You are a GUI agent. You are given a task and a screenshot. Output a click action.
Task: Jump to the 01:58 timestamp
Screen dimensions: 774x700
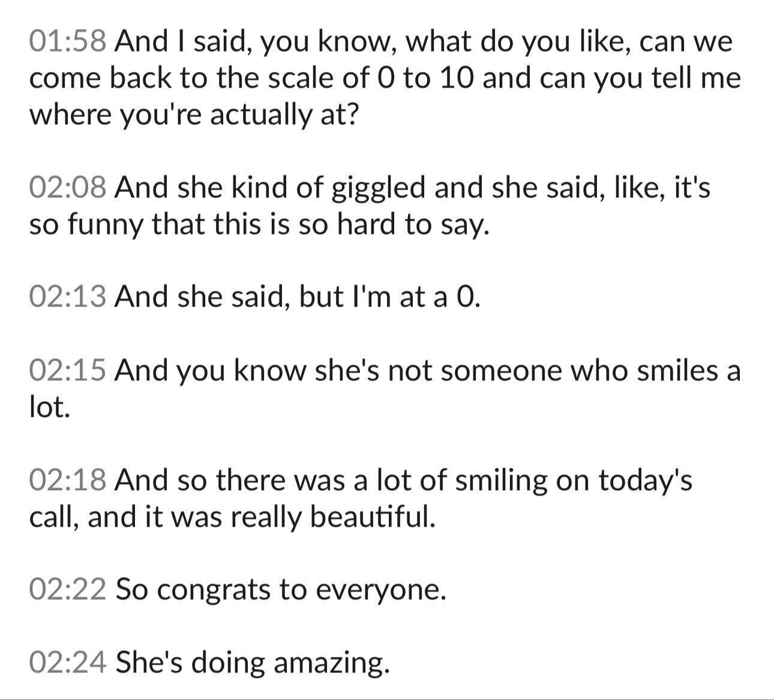click(x=68, y=41)
